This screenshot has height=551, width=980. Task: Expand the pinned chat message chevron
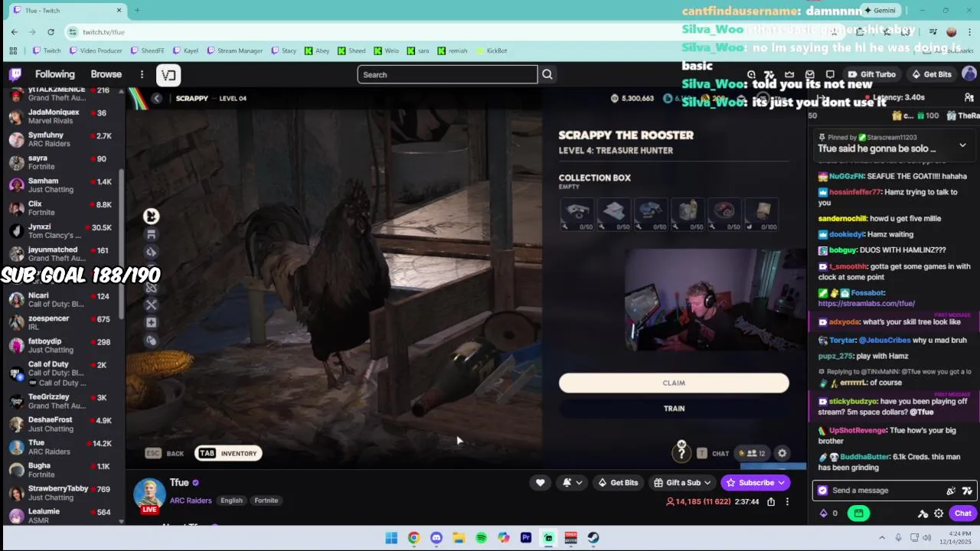[x=962, y=145]
